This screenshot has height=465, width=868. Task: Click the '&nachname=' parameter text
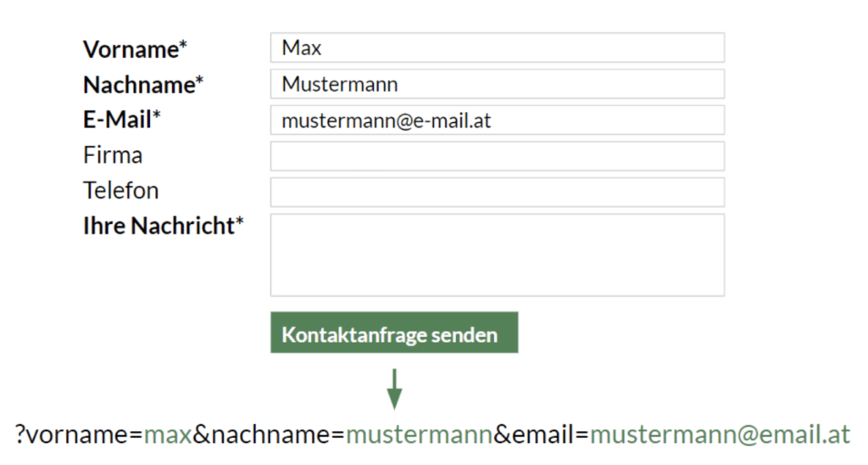[x=269, y=435]
